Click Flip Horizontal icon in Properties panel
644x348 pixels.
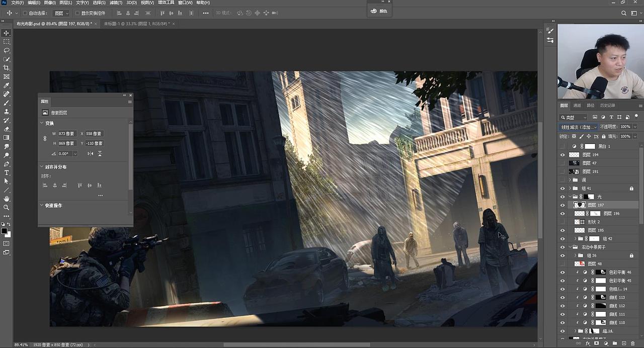[91, 153]
